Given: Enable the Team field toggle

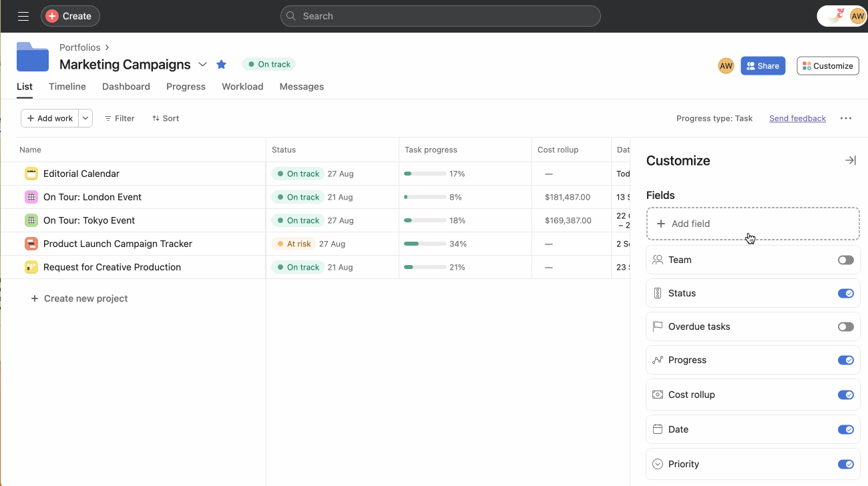Looking at the screenshot, I should tap(845, 260).
